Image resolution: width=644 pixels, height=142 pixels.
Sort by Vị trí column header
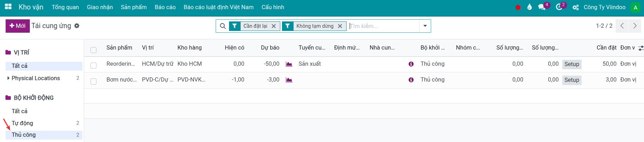(x=148, y=47)
